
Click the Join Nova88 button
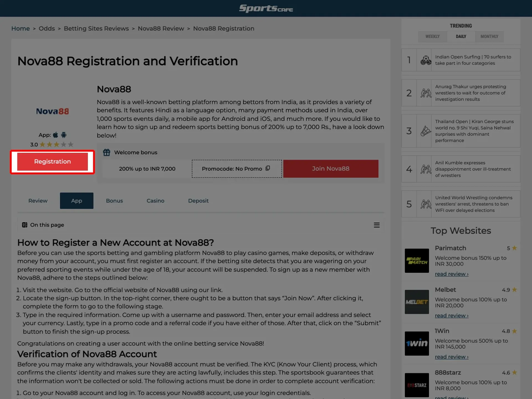pos(331,168)
